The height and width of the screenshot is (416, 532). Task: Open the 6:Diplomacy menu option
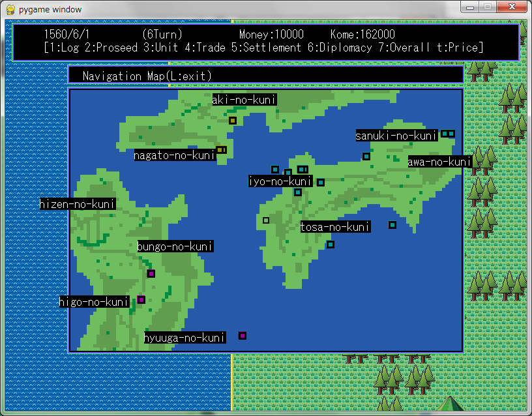[340, 48]
